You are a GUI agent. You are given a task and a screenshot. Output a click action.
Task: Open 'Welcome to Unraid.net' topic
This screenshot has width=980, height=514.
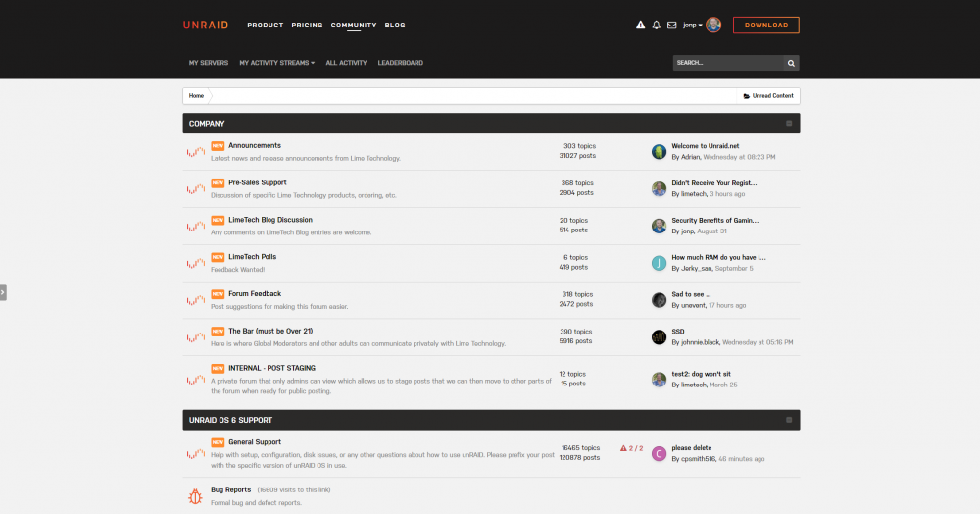coord(705,146)
